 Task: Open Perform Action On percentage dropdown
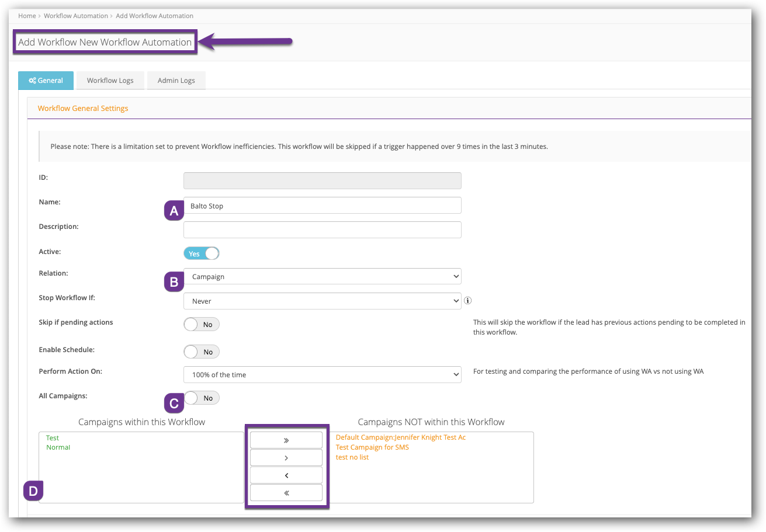click(323, 375)
